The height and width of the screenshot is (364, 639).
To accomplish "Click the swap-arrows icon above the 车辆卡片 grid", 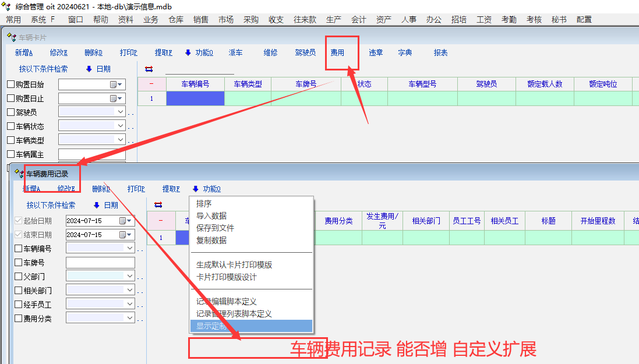I will (149, 69).
